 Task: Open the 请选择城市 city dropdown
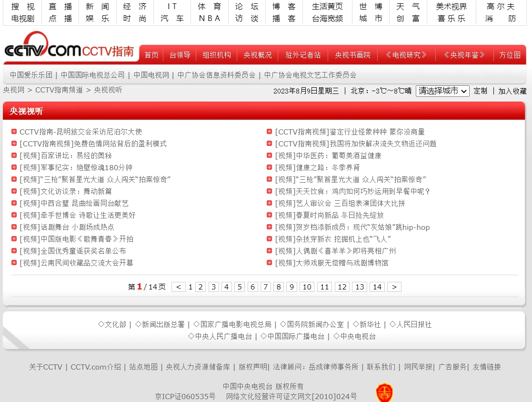click(x=442, y=91)
